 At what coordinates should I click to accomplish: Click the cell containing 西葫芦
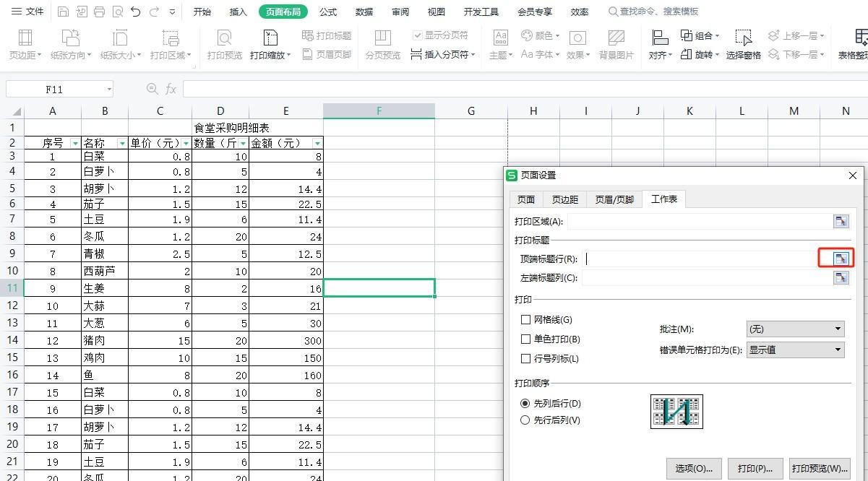coord(105,271)
